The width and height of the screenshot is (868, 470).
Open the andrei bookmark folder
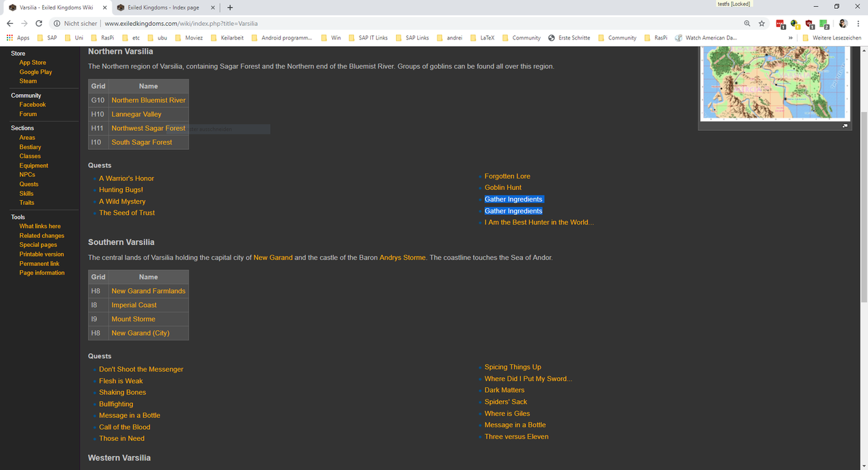click(449, 38)
